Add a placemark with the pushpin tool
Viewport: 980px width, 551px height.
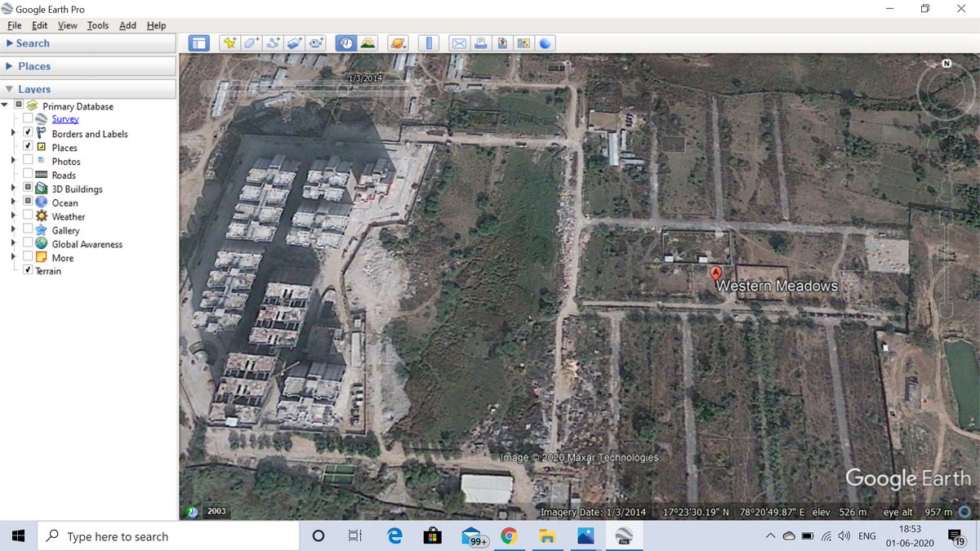(229, 43)
